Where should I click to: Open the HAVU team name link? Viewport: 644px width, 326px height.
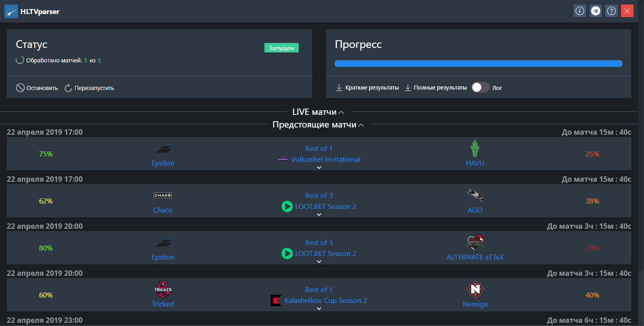click(x=475, y=163)
